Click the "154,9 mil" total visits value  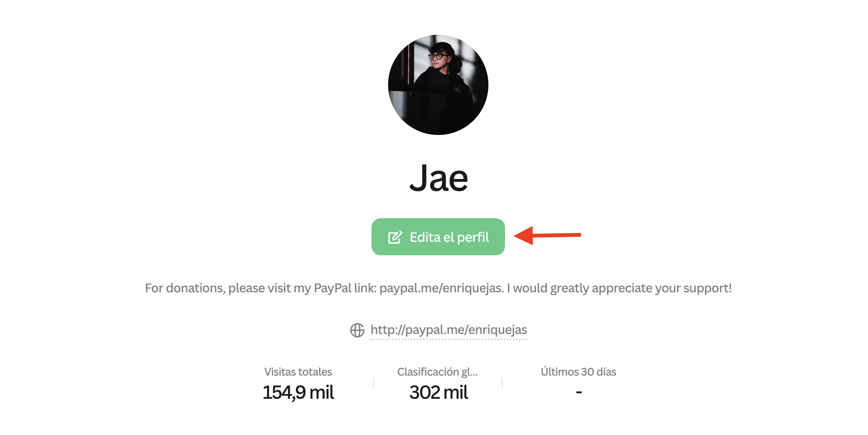tap(298, 393)
